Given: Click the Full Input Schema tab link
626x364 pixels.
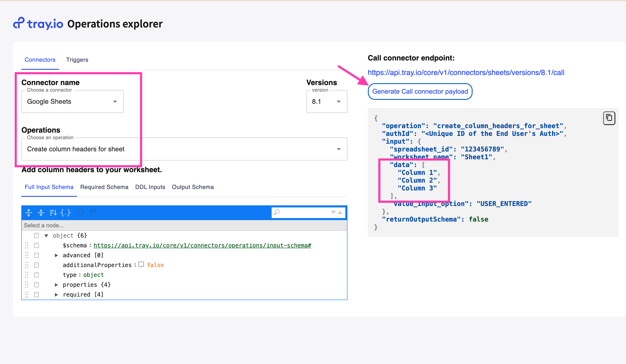Looking at the screenshot, I should 49,187.
